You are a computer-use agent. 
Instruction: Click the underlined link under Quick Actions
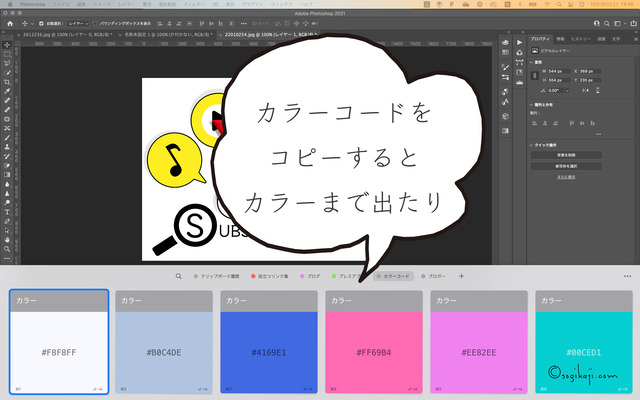(566, 177)
